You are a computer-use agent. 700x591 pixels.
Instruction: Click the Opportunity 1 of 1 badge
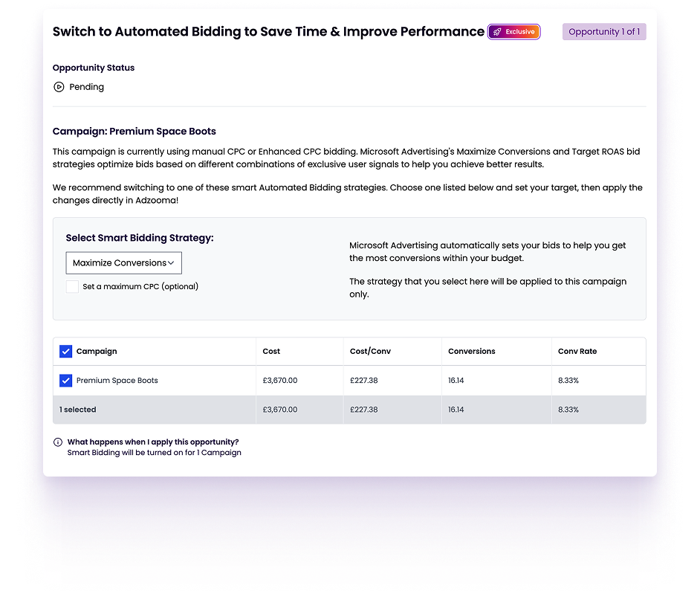click(x=604, y=32)
